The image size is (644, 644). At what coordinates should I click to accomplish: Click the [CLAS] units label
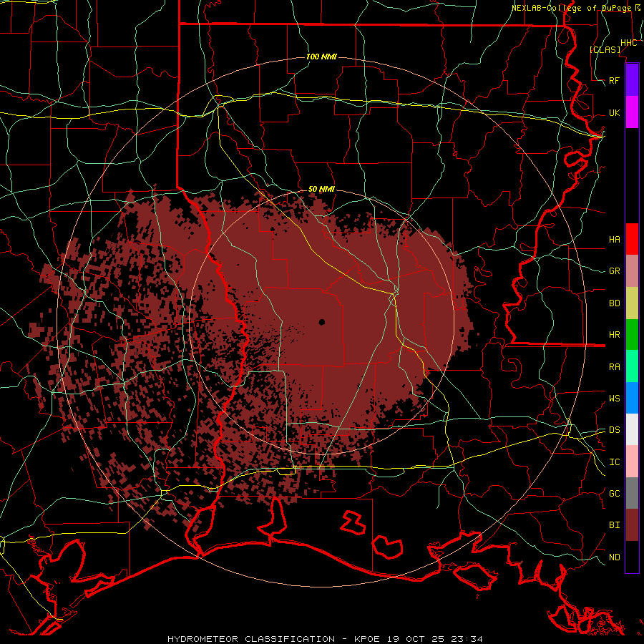605,49
